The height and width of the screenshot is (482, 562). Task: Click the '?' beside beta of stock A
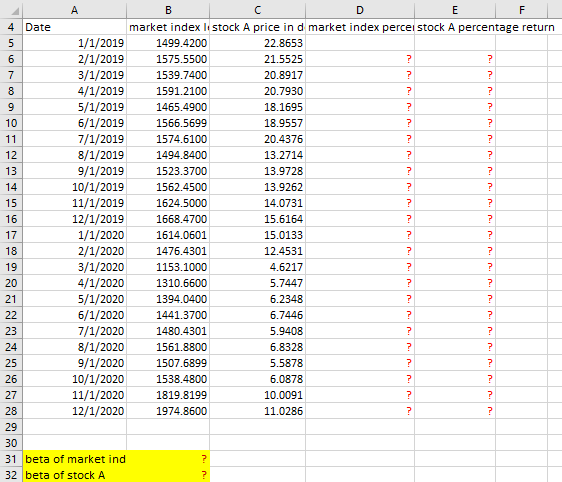click(204, 474)
